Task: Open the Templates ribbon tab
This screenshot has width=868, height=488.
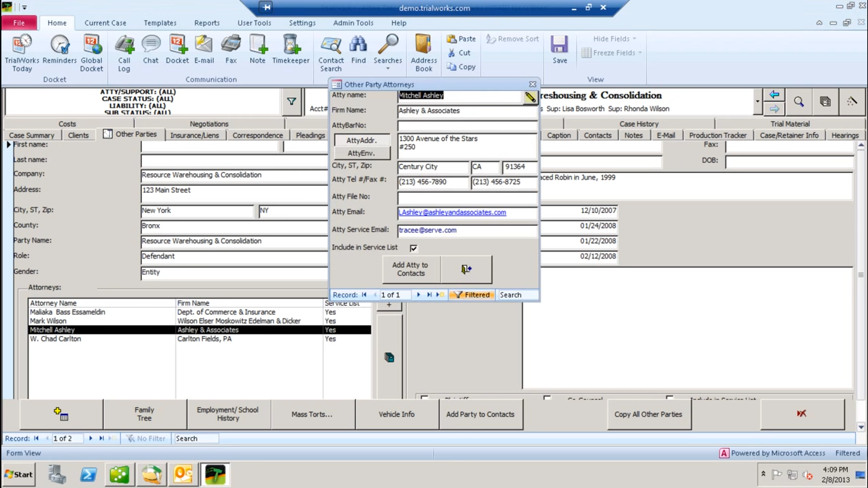Action: (160, 23)
